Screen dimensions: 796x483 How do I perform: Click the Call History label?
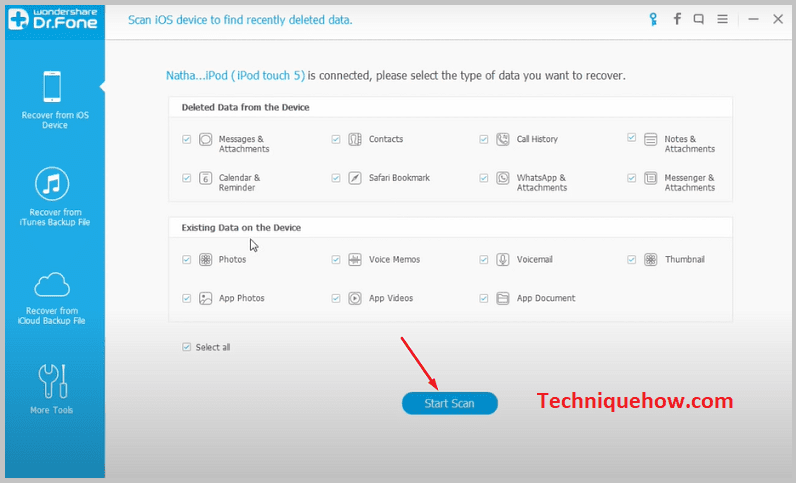point(537,139)
